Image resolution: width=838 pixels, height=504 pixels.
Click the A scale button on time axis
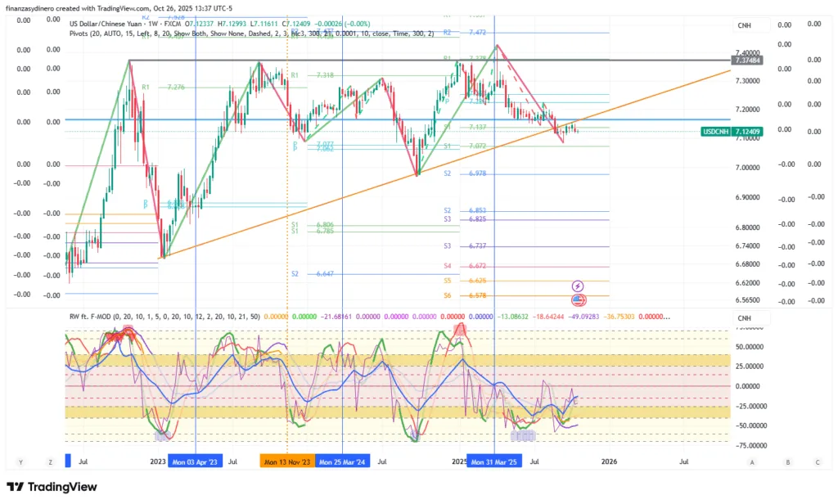(751, 462)
